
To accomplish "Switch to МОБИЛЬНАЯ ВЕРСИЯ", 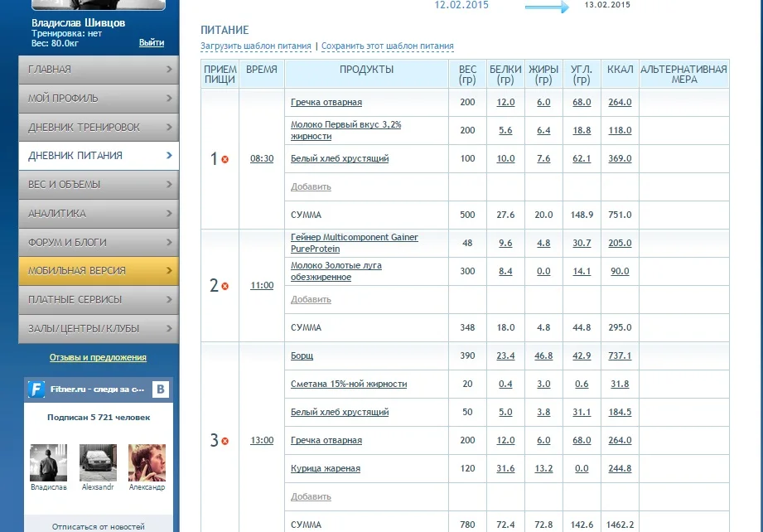I will (x=99, y=271).
